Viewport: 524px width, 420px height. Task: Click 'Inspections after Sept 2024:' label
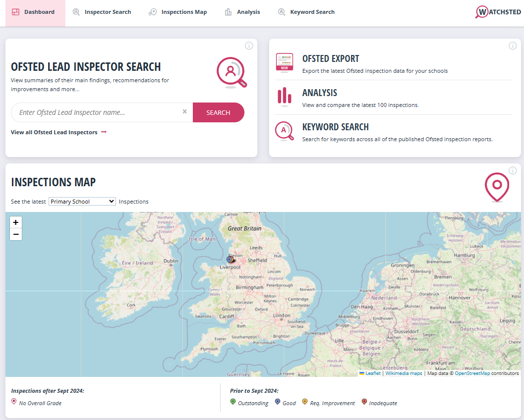[48, 391]
